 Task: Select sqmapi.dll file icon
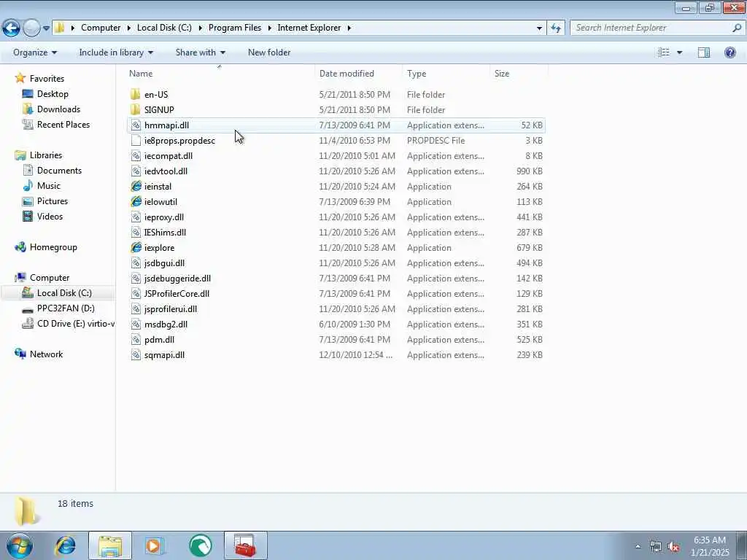(x=136, y=355)
